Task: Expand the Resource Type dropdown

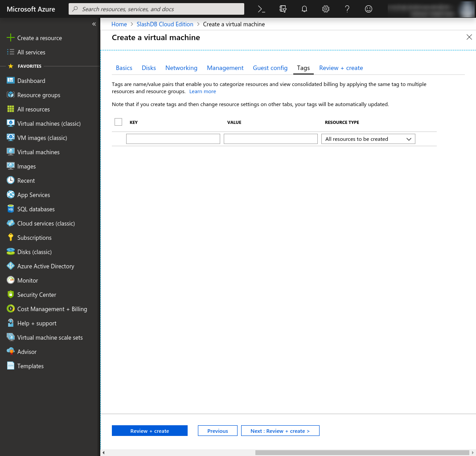Action: (368, 139)
